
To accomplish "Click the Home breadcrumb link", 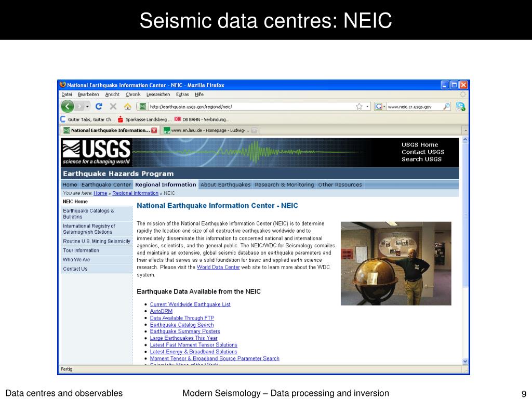I will [100, 193].
